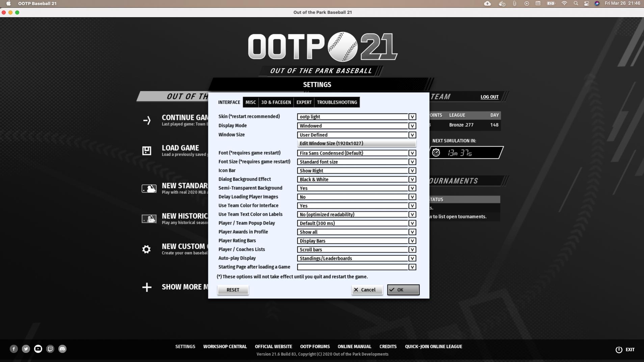This screenshot has width=644, height=362.
Task: Expand the Dialog Background Effect dropdown
Action: (412, 180)
